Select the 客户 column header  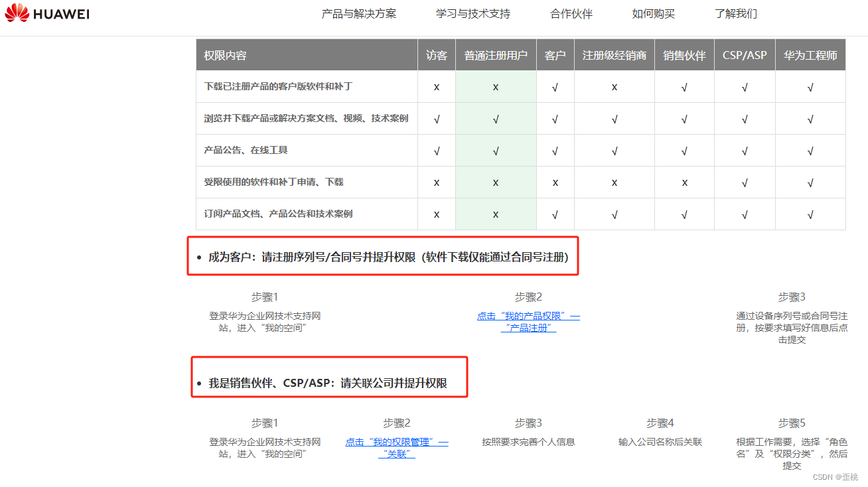(555, 56)
